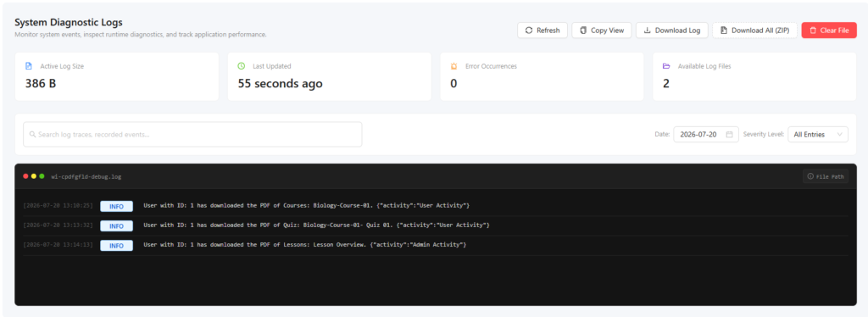Click INFO badge on 13:14:13 entry
Image resolution: width=868 pixels, height=317 pixels.
point(116,246)
